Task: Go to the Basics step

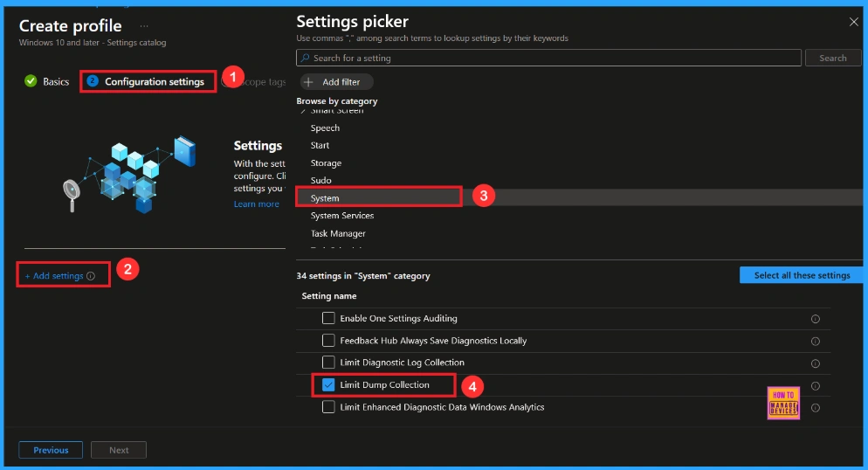Action: [x=47, y=81]
